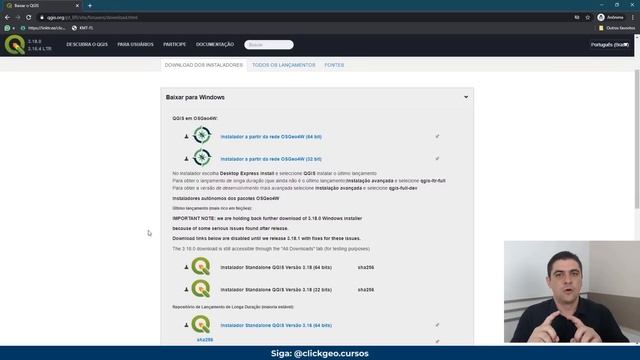
Task: Click download arrow beside OSGeo4W 64 bit installer
Action: pos(186,136)
